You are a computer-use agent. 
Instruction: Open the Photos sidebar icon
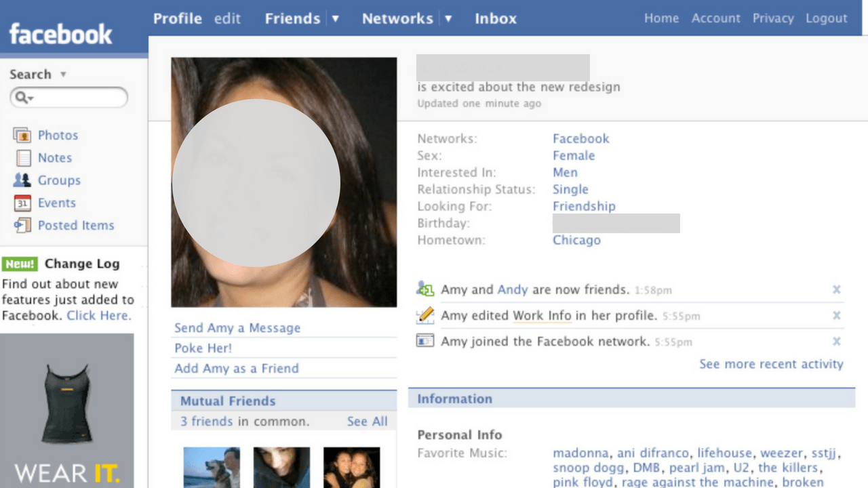tap(22, 135)
